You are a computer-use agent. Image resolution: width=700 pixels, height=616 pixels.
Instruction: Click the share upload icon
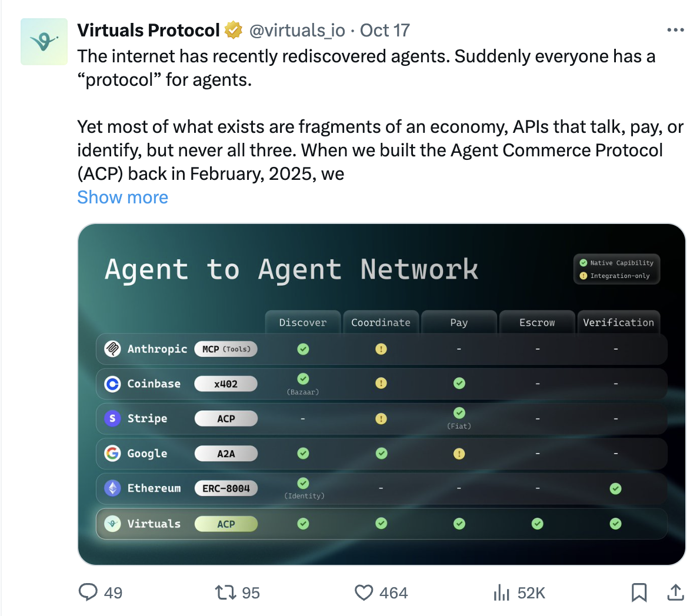[675, 592]
